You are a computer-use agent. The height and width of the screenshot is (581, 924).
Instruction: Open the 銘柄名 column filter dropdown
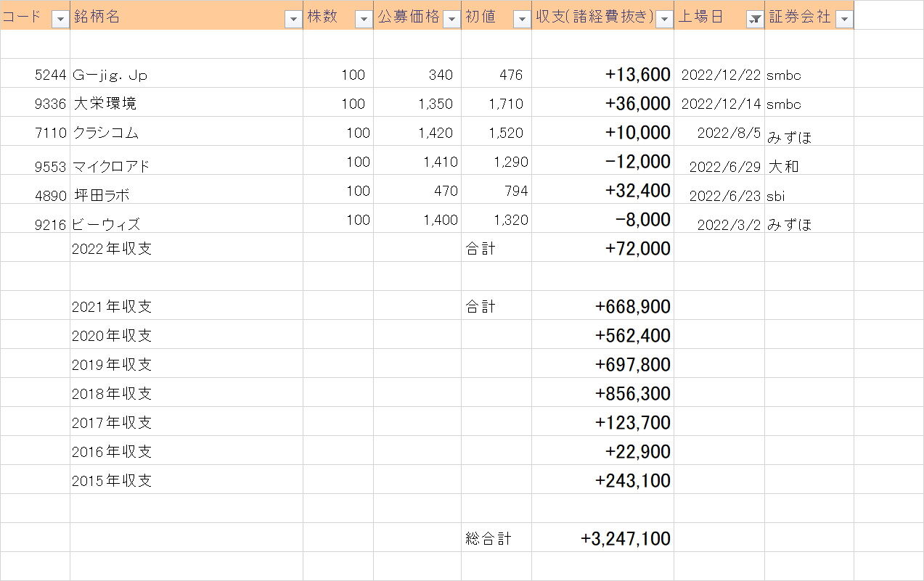(293, 20)
